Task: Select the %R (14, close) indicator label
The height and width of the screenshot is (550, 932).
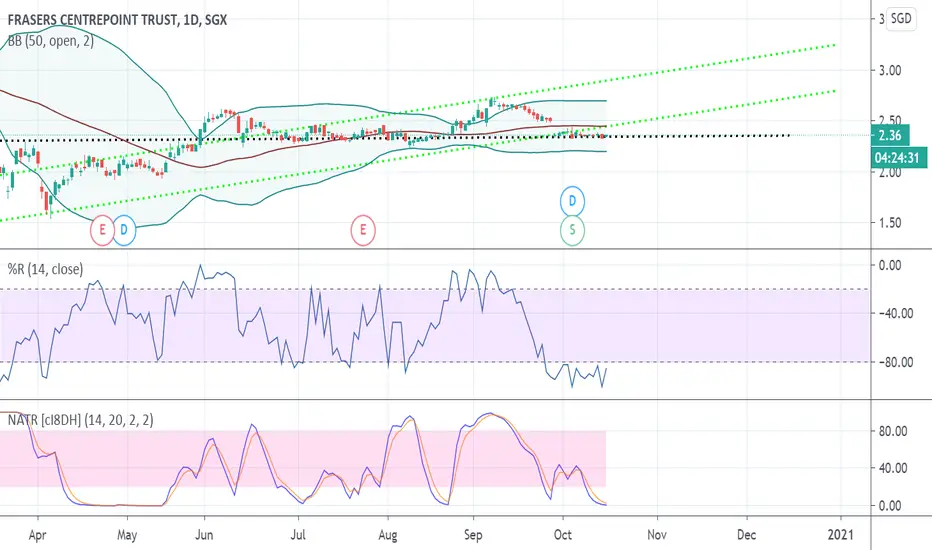Action: (x=45, y=269)
